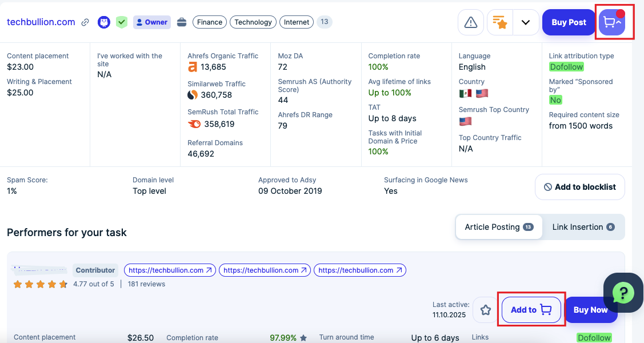Open the techbullion.com site title link

tap(41, 22)
